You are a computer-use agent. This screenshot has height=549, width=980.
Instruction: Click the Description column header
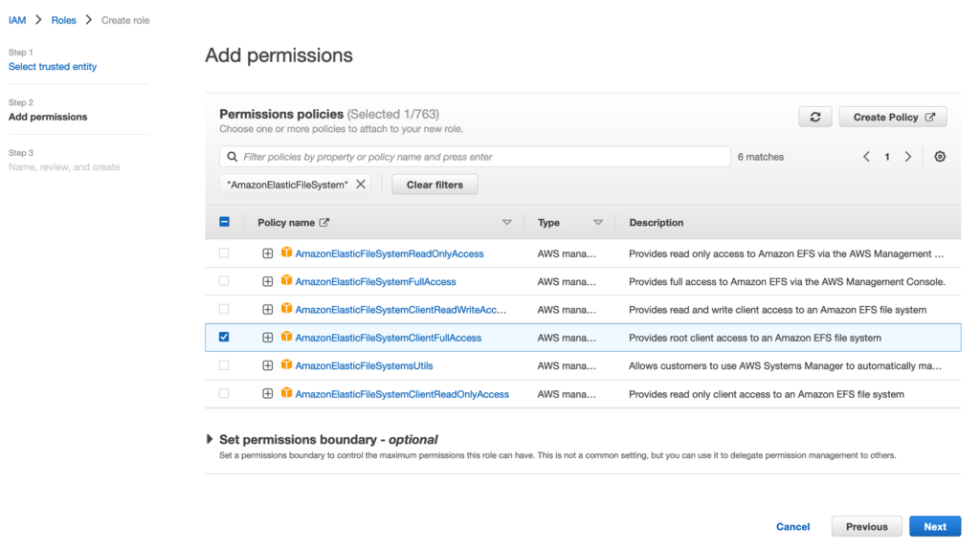point(657,222)
